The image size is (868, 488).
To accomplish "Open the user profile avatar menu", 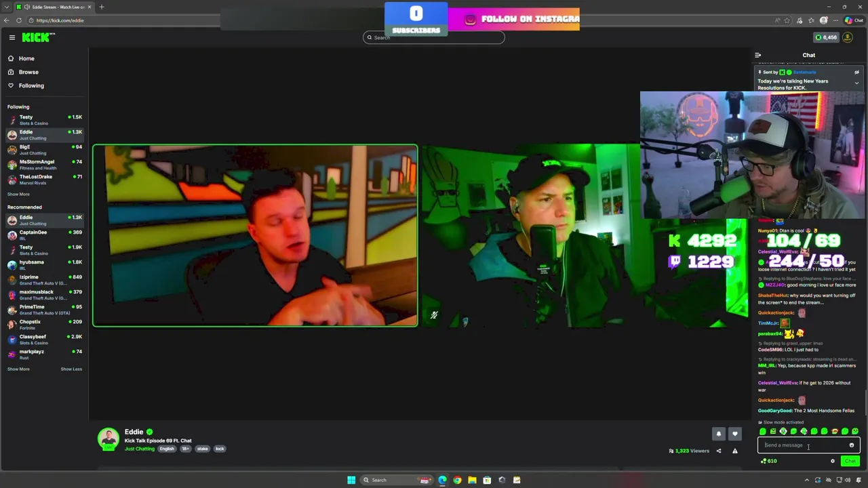I will (x=848, y=37).
